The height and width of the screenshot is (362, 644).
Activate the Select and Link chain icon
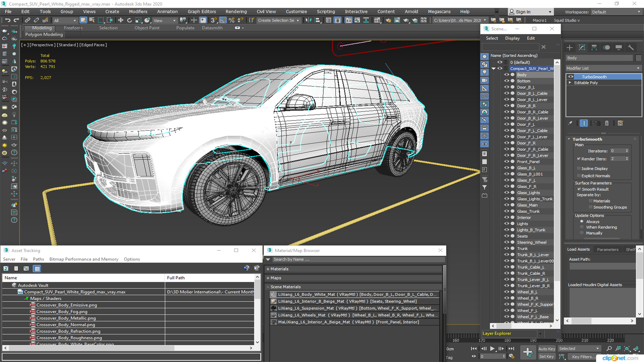(28, 20)
